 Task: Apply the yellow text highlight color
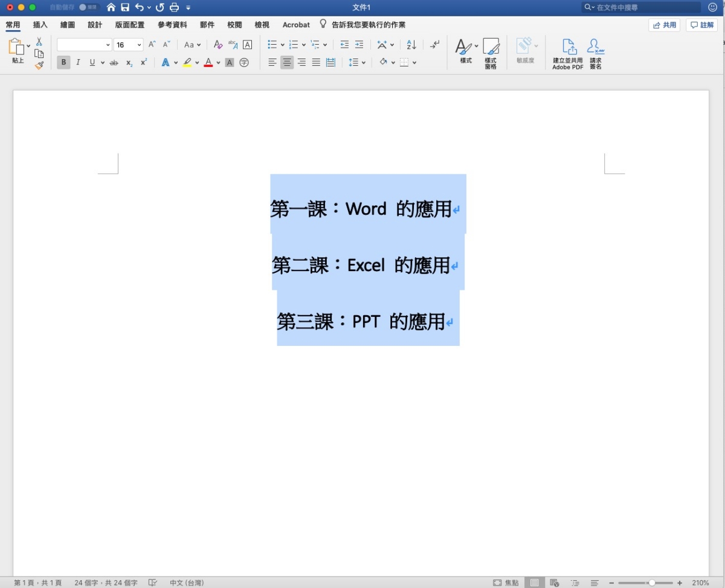click(x=187, y=62)
